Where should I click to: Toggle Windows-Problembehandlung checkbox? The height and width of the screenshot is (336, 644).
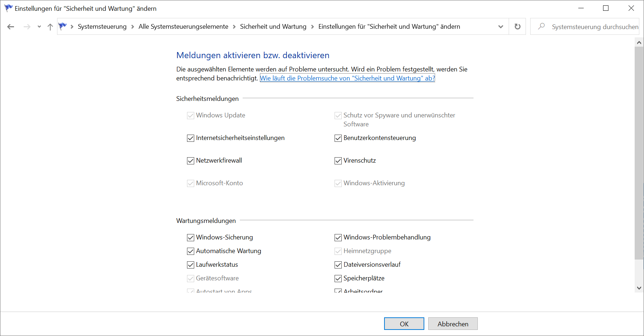pyautogui.click(x=338, y=238)
